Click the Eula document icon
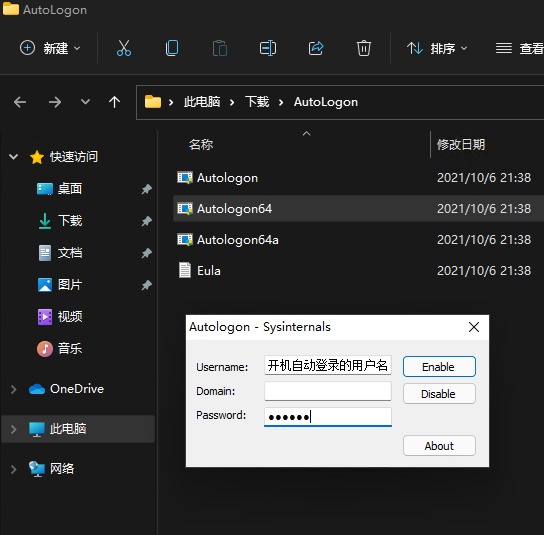 185,270
